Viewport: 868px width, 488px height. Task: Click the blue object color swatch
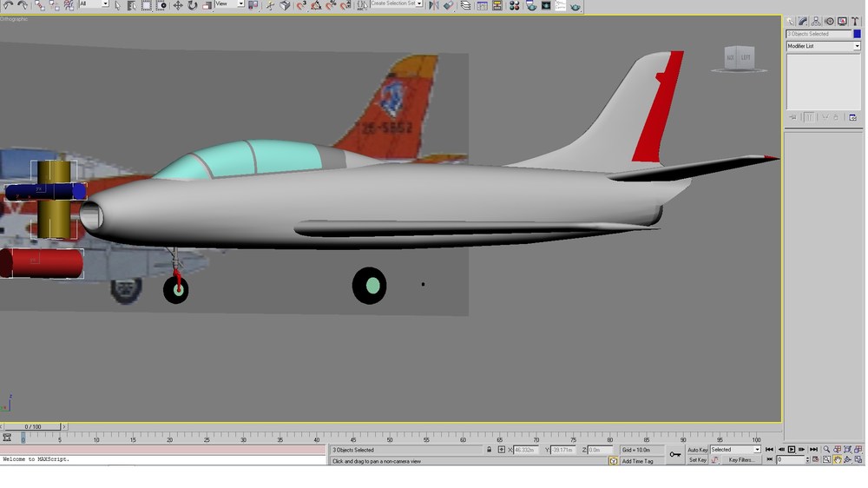click(857, 34)
